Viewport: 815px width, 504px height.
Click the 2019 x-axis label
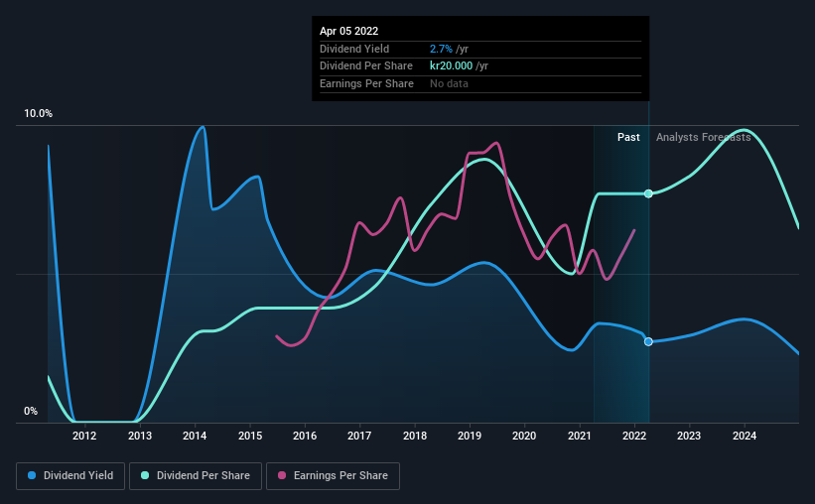[x=470, y=436]
